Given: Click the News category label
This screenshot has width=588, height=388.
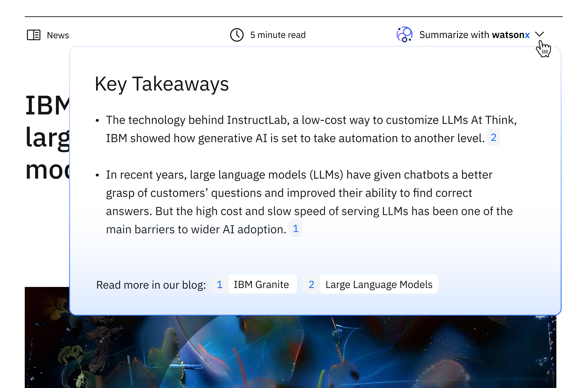Looking at the screenshot, I should pos(58,35).
